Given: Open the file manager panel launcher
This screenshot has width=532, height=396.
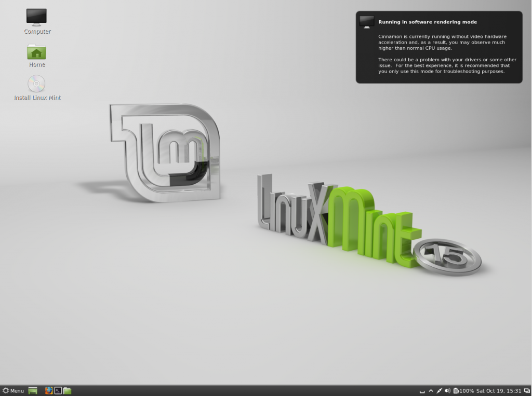Looking at the screenshot, I should pos(67,391).
